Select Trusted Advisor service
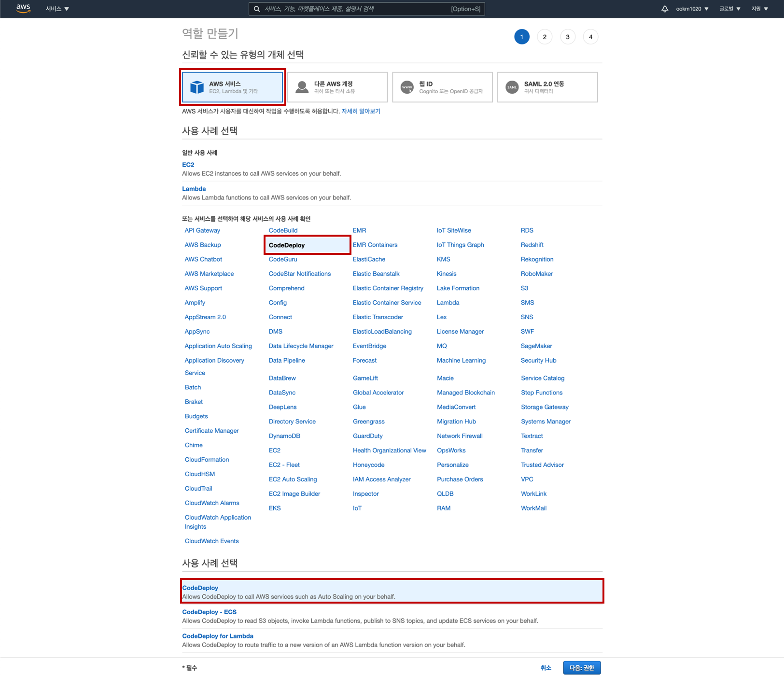The width and height of the screenshot is (784, 676). point(542,465)
